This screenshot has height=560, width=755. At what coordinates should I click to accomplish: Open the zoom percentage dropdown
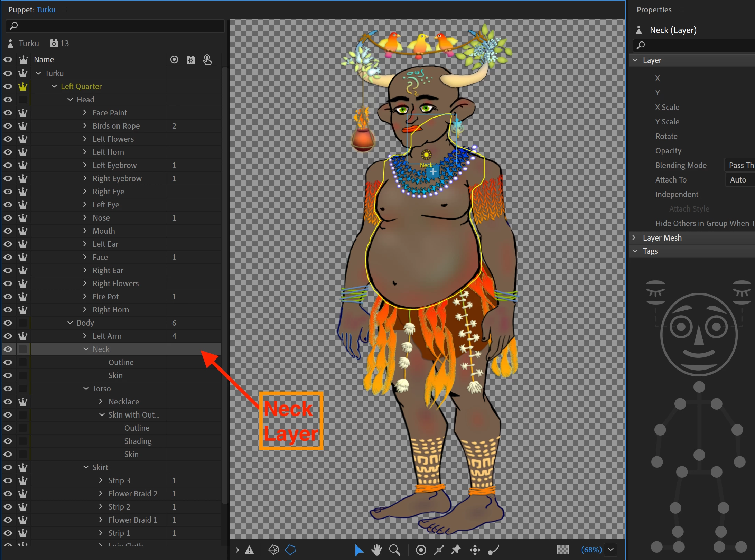click(x=611, y=550)
